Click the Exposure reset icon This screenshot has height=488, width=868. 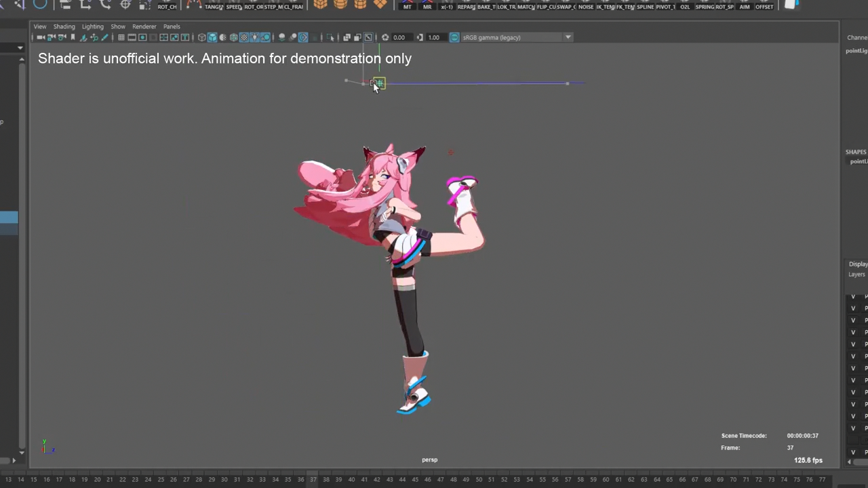point(385,37)
